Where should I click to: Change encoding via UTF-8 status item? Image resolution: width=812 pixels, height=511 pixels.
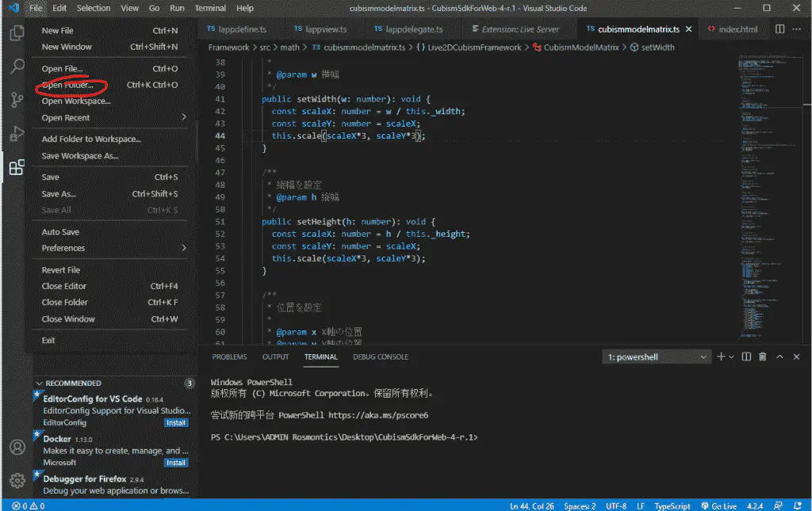tap(616, 505)
